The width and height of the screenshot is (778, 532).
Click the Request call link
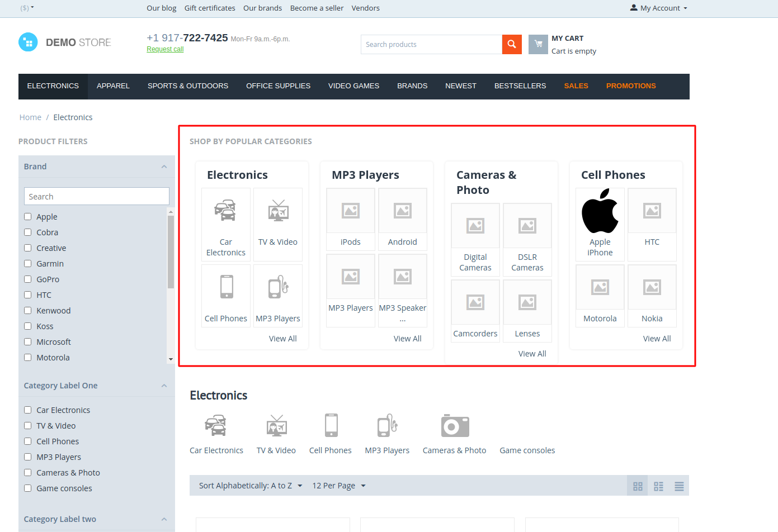tap(165, 49)
